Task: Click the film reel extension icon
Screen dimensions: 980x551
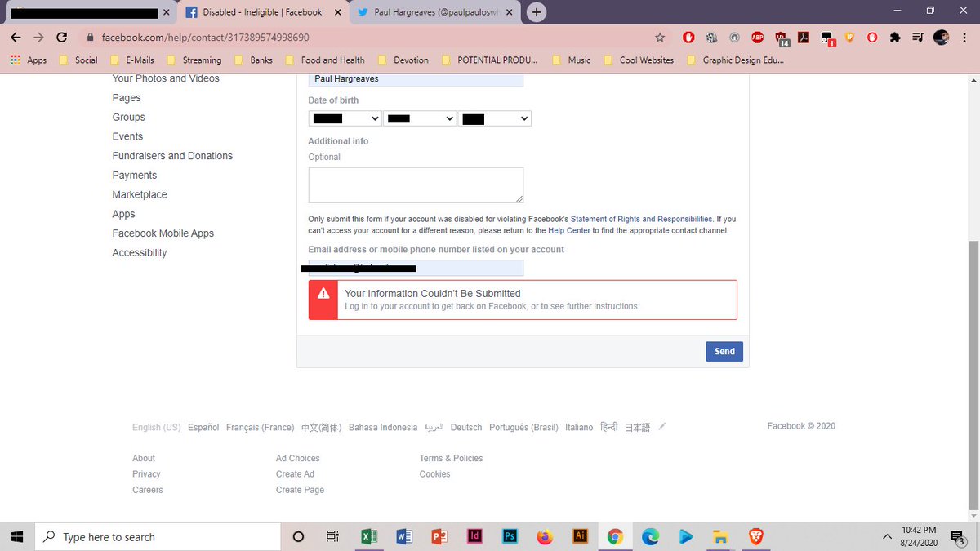Action: click(x=711, y=38)
